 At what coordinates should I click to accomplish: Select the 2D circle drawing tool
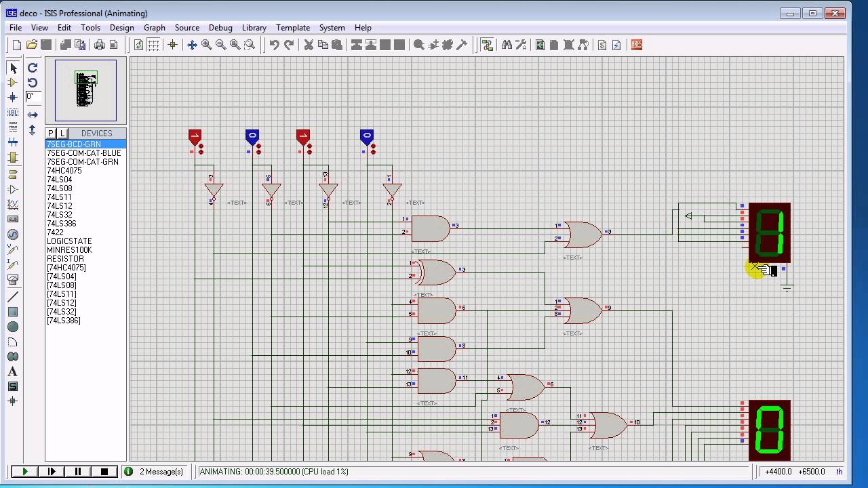[13, 327]
